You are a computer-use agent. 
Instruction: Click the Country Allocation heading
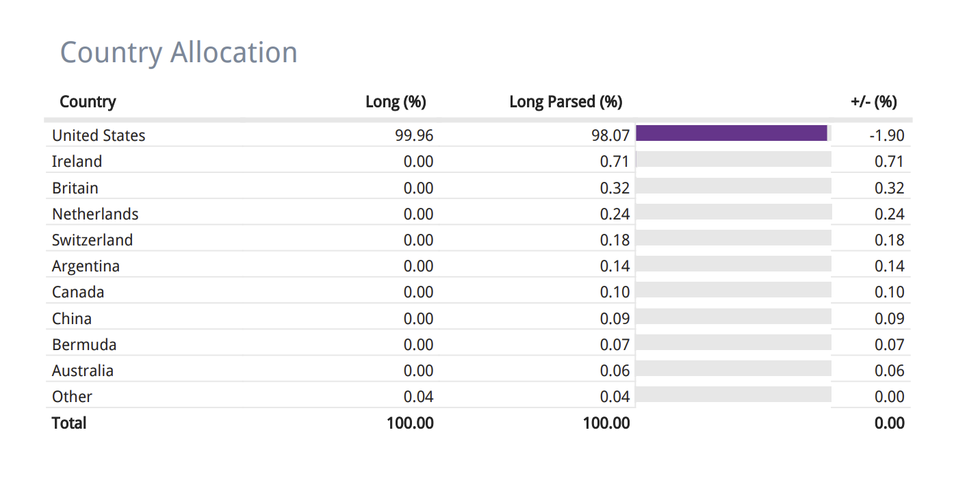(179, 53)
